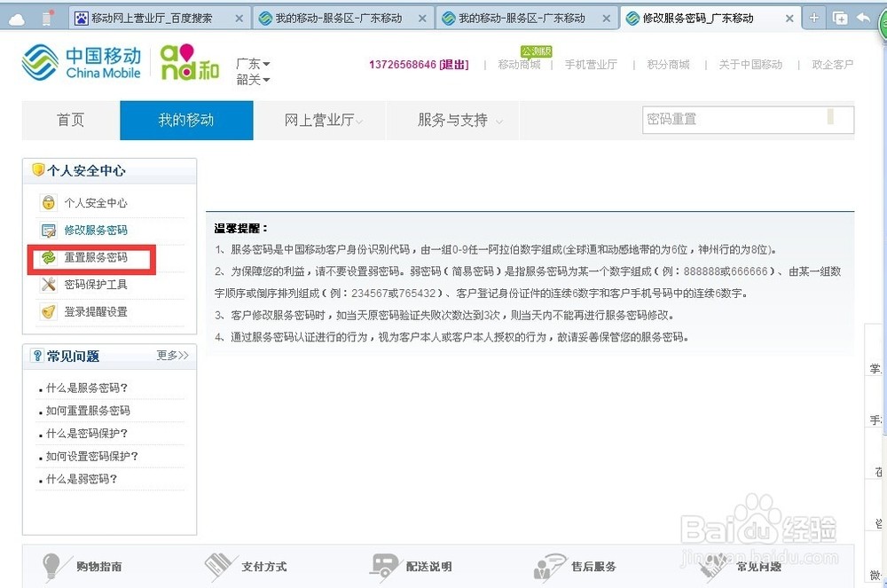
Task: Click the China Mobile logo
Action: tap(82, 62)
